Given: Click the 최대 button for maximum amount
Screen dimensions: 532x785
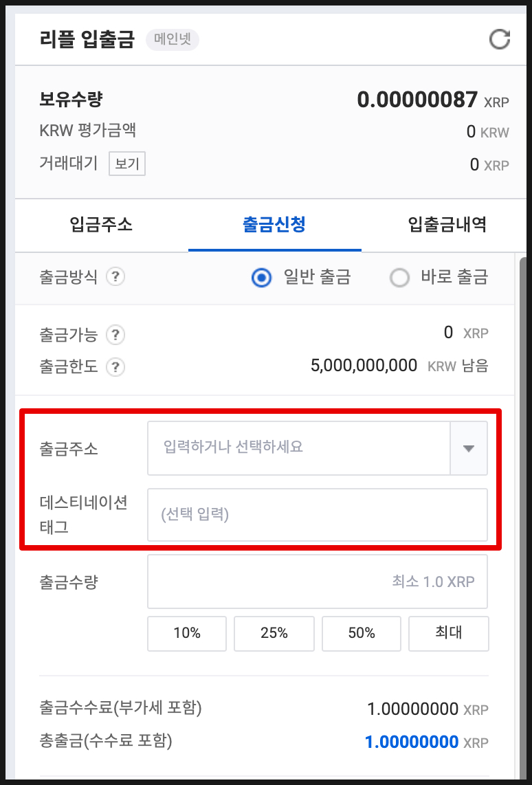Looking at the screenshot, I should coord(448,633).
